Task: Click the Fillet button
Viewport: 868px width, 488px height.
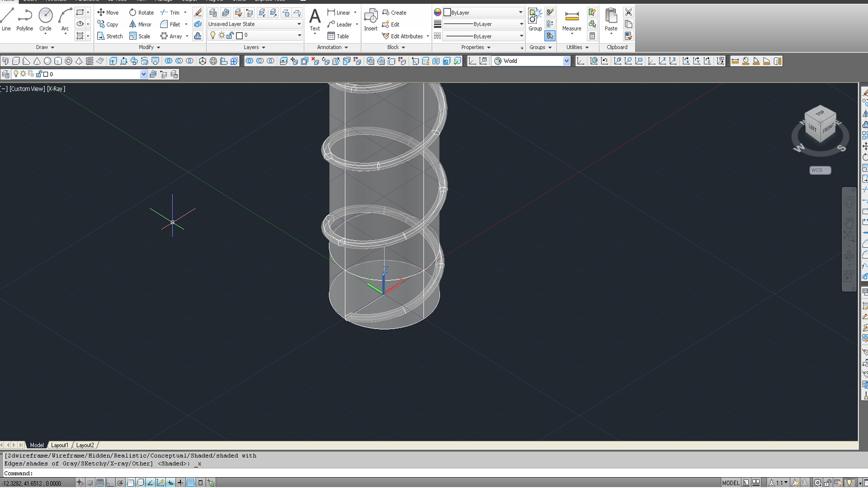Action: pyautogui.click(x=170, y=24)
